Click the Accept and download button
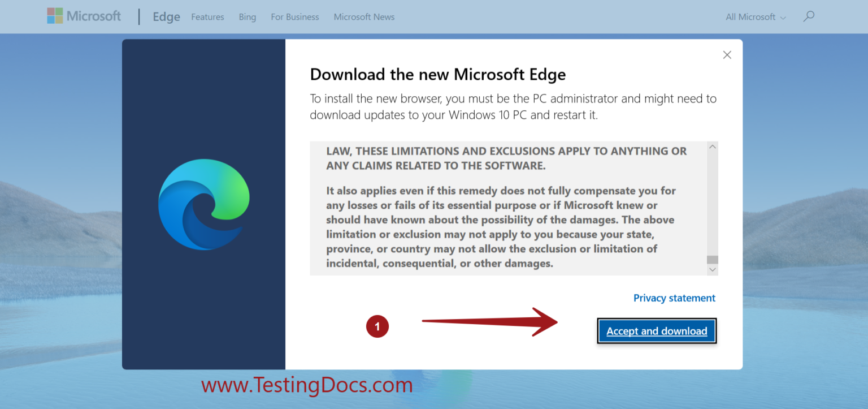Viewport: 868px width, 409px height. coord(657,331)
